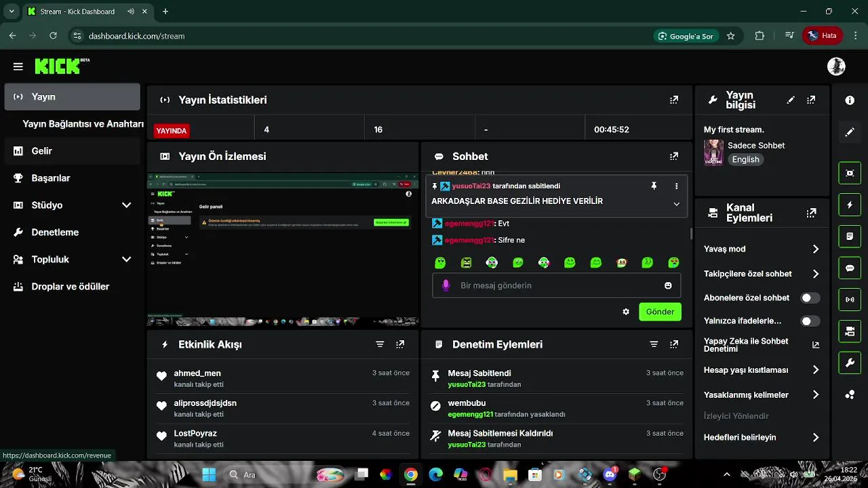Screen dimensions: 868x488
Task: Click the info icon in right rail
Action: point(850,100)
